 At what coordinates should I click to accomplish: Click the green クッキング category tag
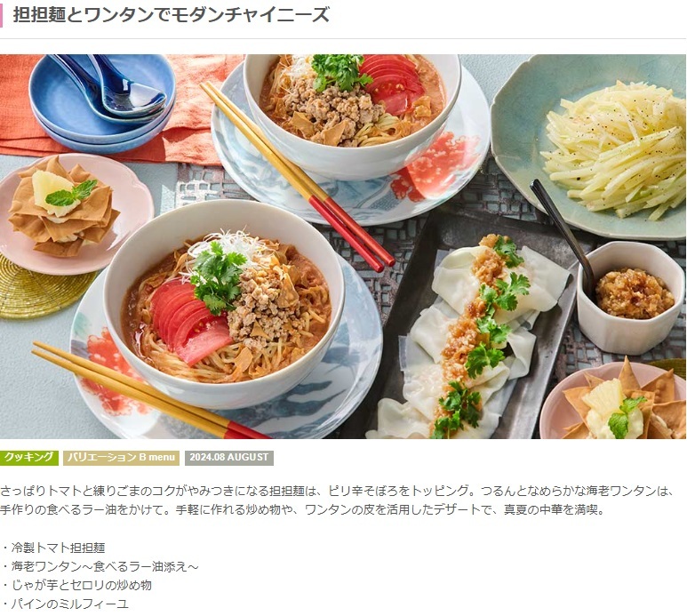(x=29, y=458)
